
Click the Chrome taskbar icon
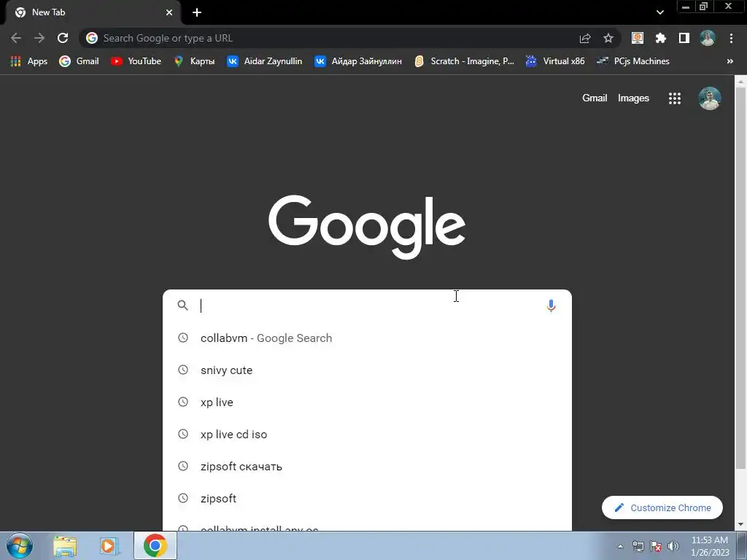pyautogui.click(x=155, y=545)
